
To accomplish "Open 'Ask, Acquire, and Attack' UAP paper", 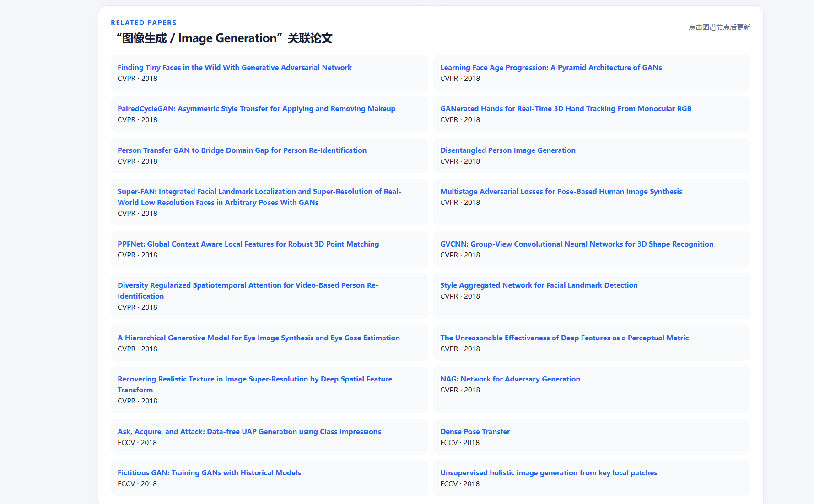I will pos(249,432).
